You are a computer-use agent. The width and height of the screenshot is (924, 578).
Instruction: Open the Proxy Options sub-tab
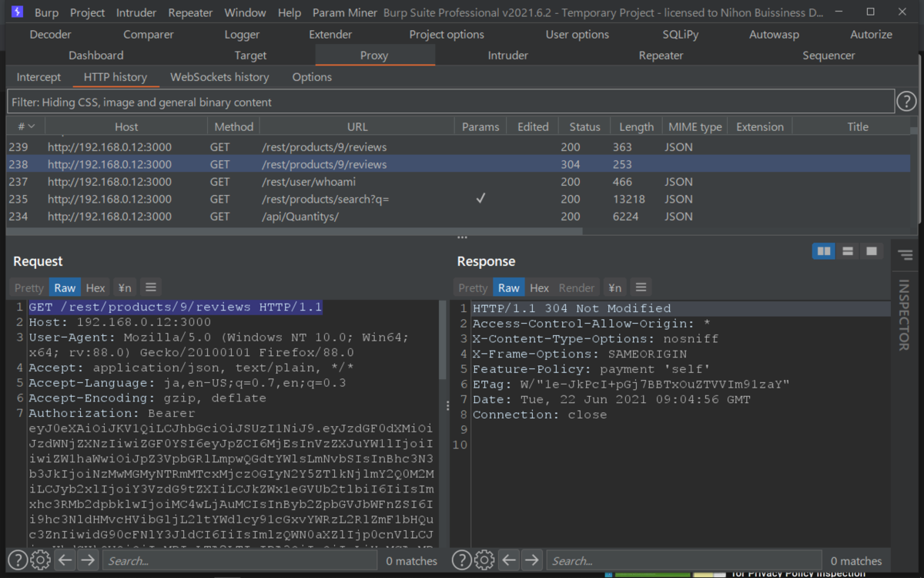click(x=312, y=77)
